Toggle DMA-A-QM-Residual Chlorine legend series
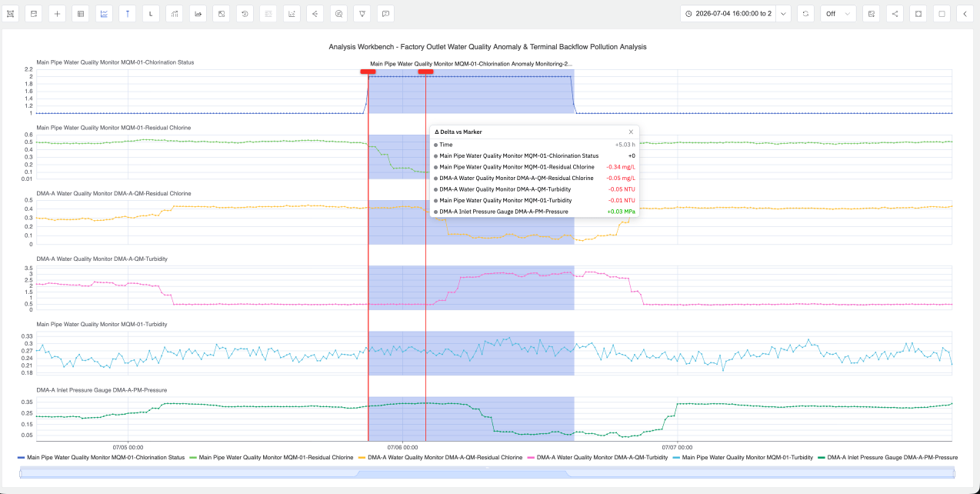980x494 pixels. (439, 457)
